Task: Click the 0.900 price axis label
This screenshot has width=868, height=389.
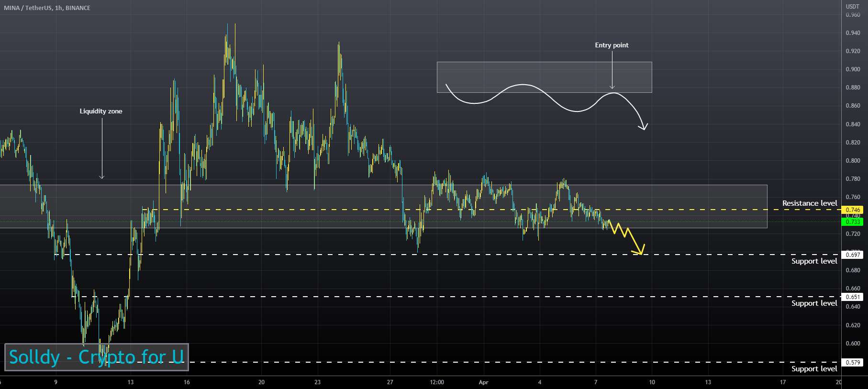Action: [853, 69]
